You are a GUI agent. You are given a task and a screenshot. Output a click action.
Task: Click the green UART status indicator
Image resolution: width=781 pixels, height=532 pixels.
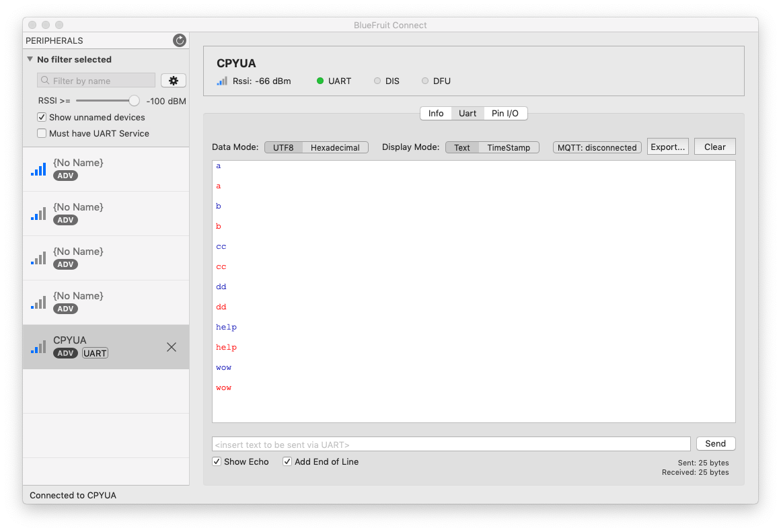tap(320, 81)
